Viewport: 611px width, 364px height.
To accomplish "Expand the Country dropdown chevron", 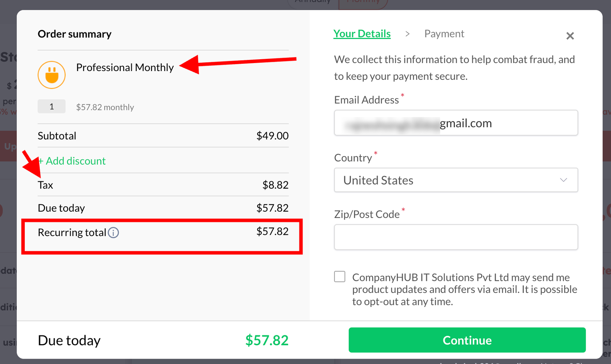I will (563, 180).
